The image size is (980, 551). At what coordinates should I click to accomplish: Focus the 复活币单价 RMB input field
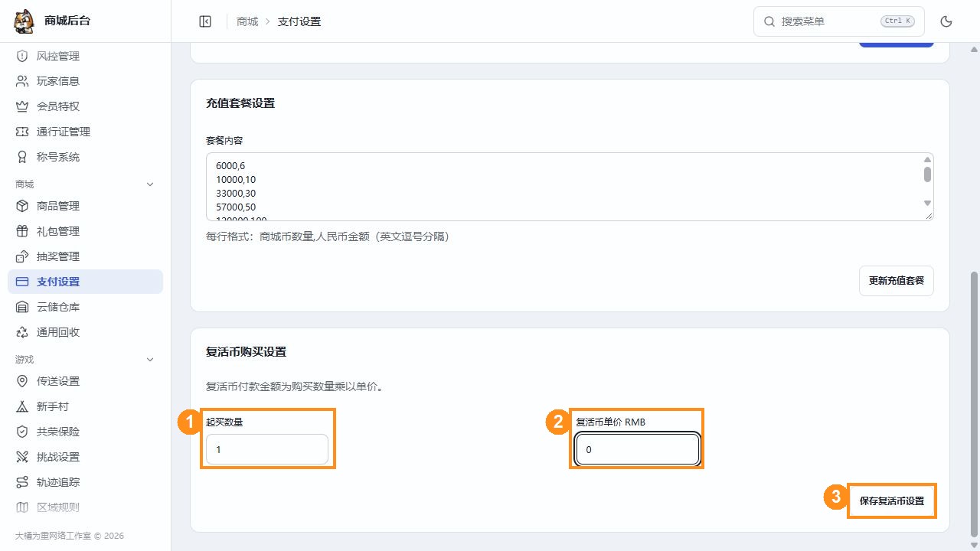coord(638,450)
